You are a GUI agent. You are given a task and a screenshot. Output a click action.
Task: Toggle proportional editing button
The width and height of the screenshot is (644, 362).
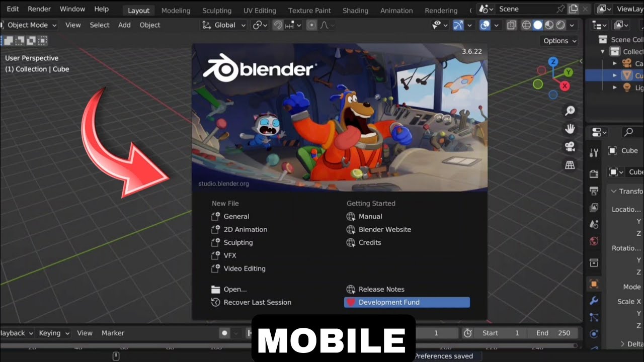click(311, 25)
